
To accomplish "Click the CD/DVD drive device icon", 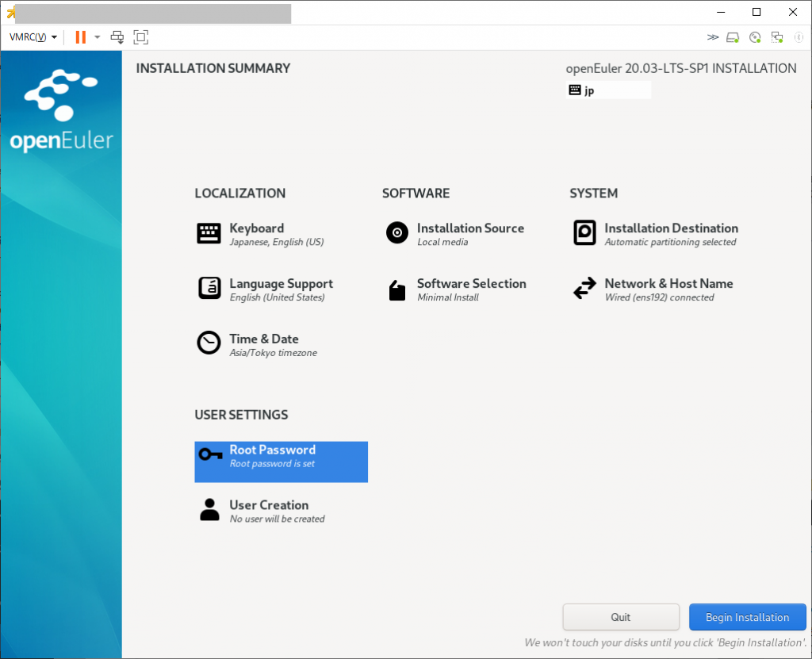I will (755, 36).
